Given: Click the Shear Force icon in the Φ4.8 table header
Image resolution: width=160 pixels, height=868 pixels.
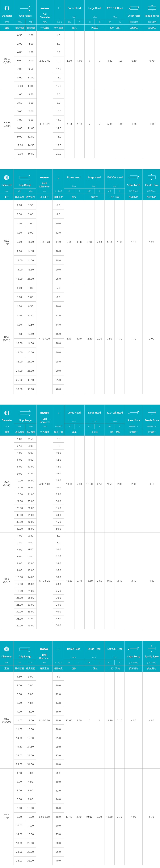Looking at the screenshot, I should (134, 413).
